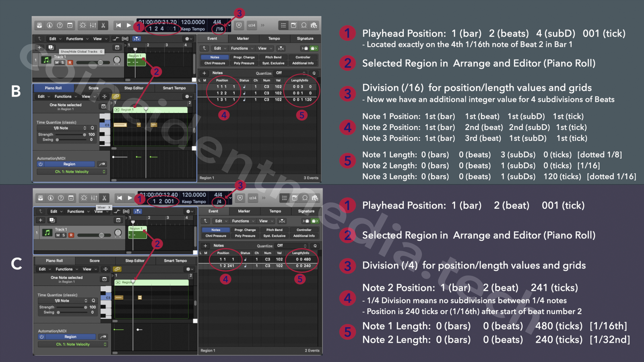Switch to Step Editor tab in screenshot C

coord(134,261)
